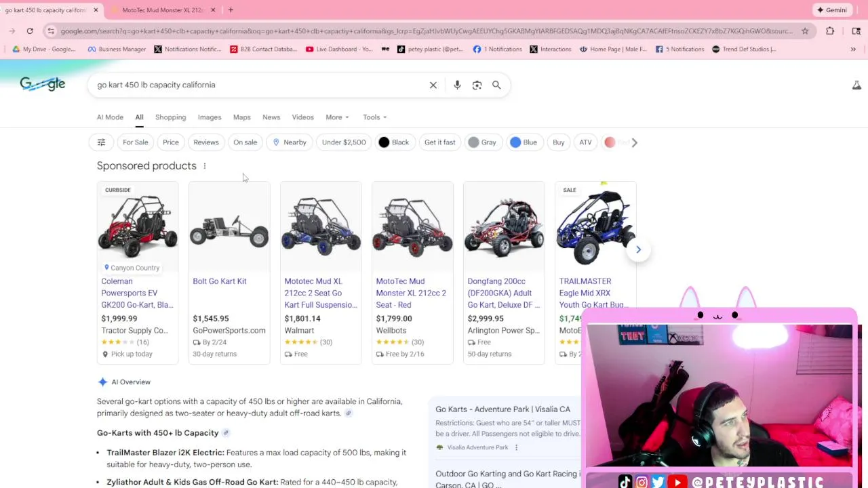Toggle the Under $2,500 filter chip
The height and width of the screenshot is (488, 868).
click(344, 142)
